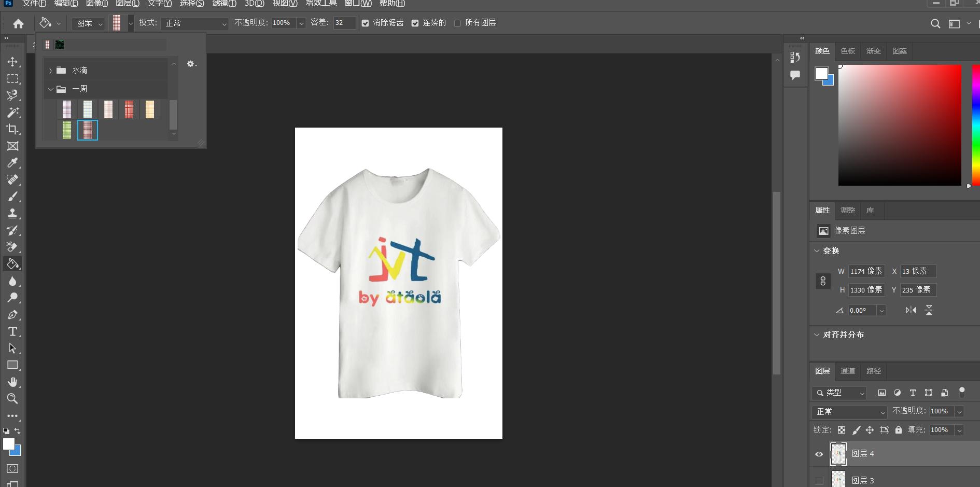Switch to the 通道 channels tab
Screen dimensions: 980x487
point(848,371)
